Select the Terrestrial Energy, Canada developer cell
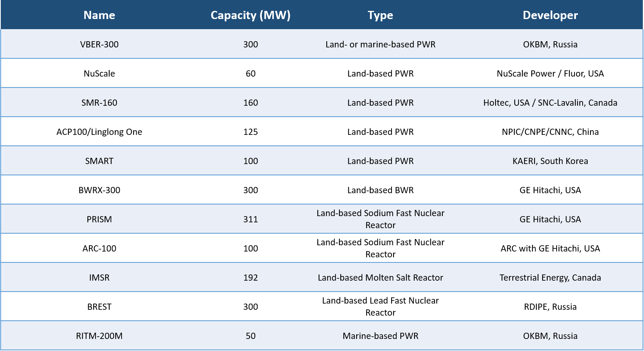Image resolution: width=644 pixels, height=351 pixels. pos(550,277)
